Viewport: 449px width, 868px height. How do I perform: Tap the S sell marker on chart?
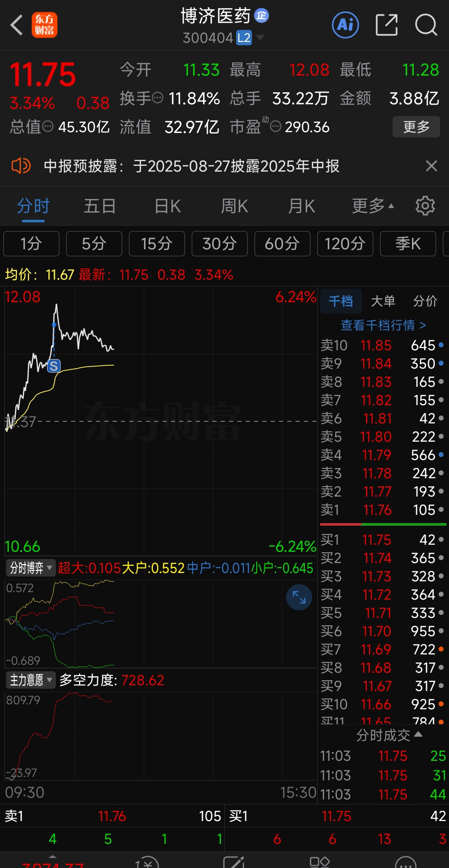[54, 366]
